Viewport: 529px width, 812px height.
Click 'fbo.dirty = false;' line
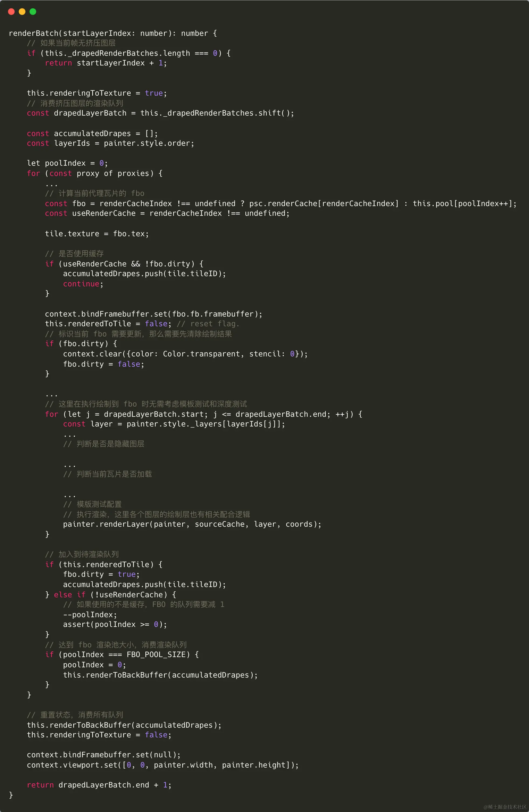click(x=104, y=365)
